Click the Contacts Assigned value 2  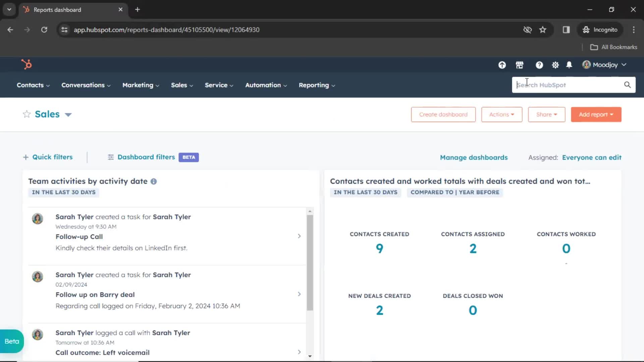473,248
